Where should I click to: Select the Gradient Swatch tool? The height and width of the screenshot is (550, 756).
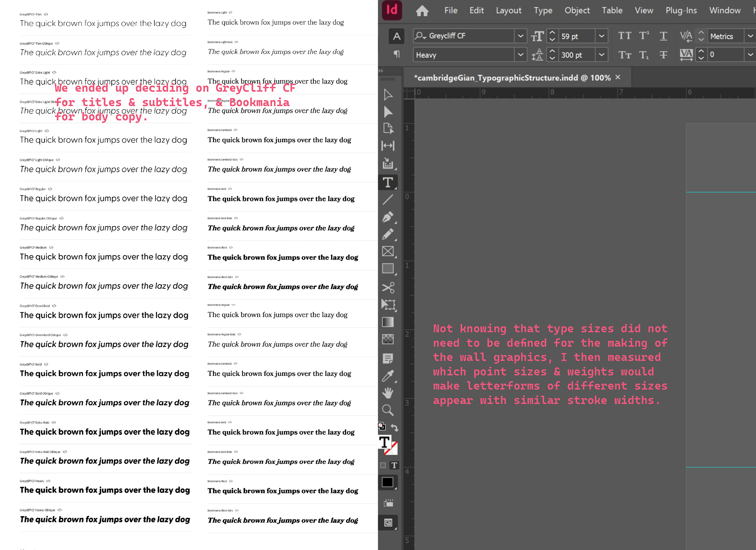pyautogui.click(x=388, y=322)
